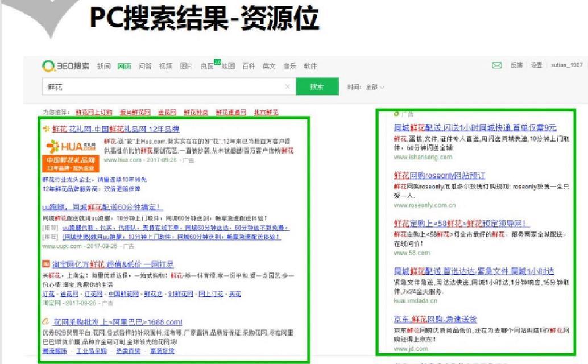
Task: Open the 视频 tab
Action: coord(165,66)
